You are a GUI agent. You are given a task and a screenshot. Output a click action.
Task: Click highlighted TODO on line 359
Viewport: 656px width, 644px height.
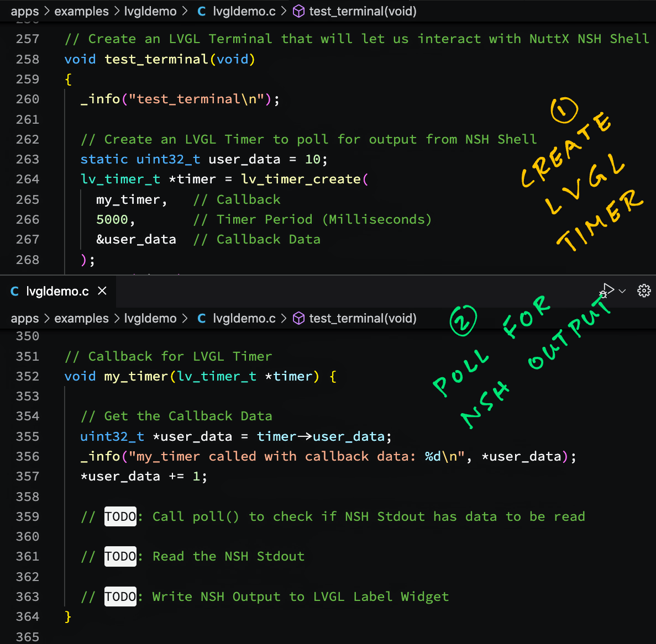pyautogui.click(x=120, y=516)
